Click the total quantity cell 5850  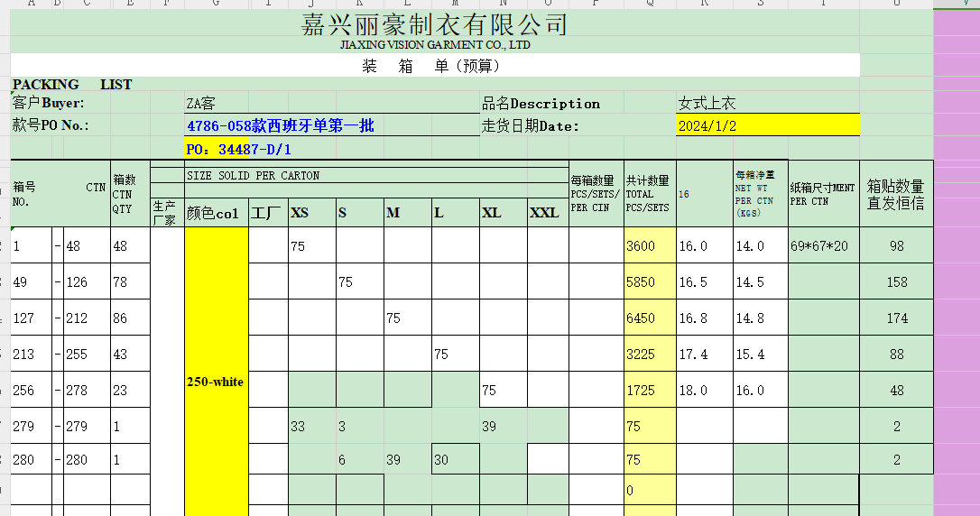coord(649,282)
